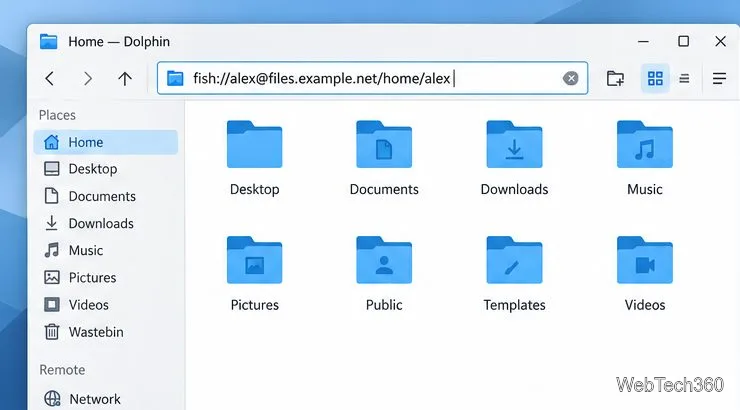Select Desktop in the Places panel
740x410 pixels.
106,169
